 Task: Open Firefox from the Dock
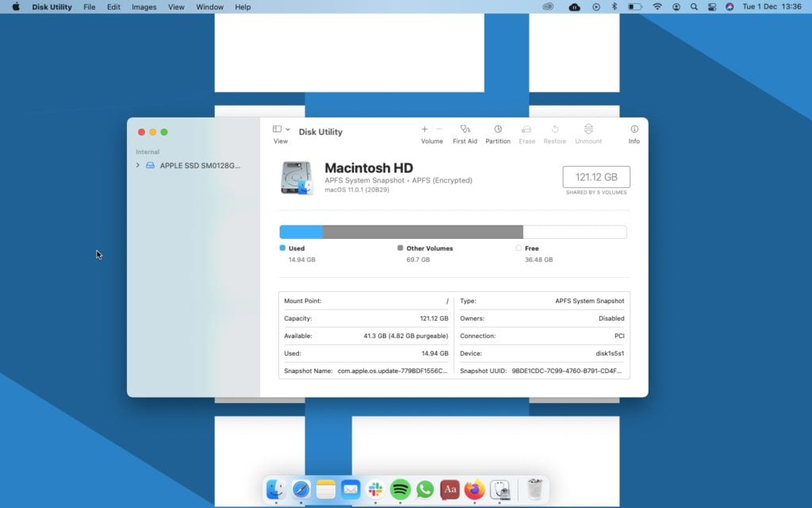474,489
